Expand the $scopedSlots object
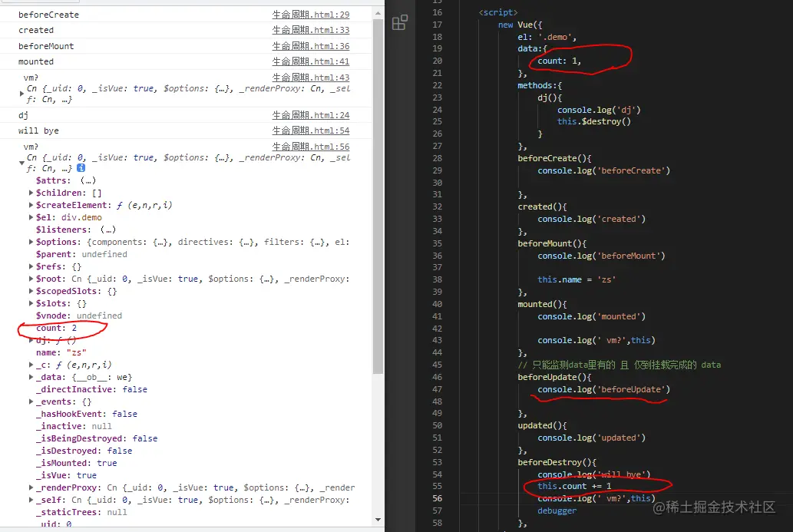This screenshot has width=793, height=532. point(31,291)
